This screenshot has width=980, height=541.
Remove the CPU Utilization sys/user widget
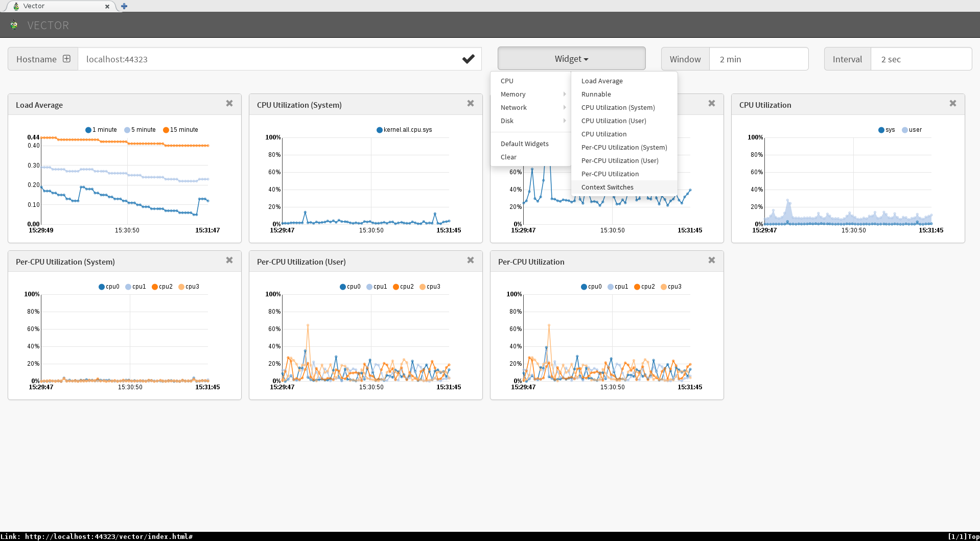(x=953, y=104)
